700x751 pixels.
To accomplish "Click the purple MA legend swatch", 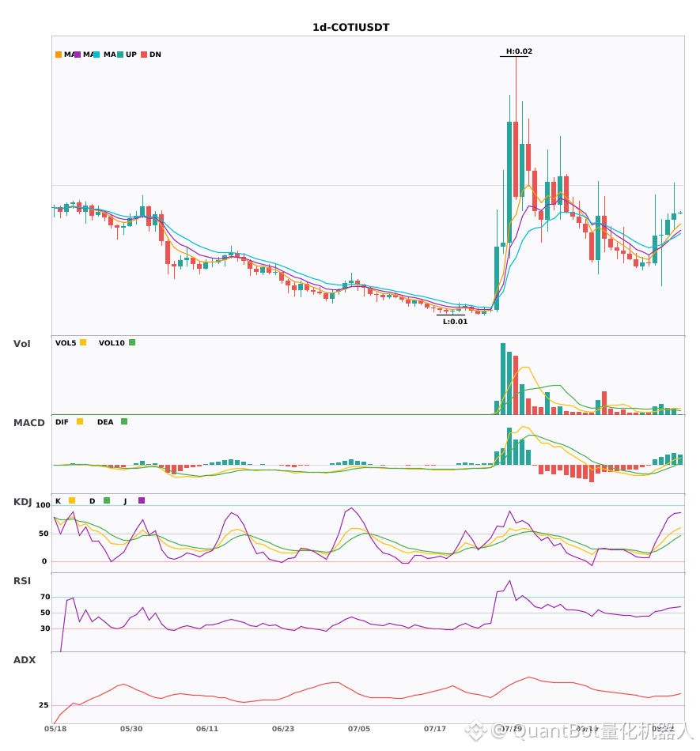I will [x=78, y=55].
